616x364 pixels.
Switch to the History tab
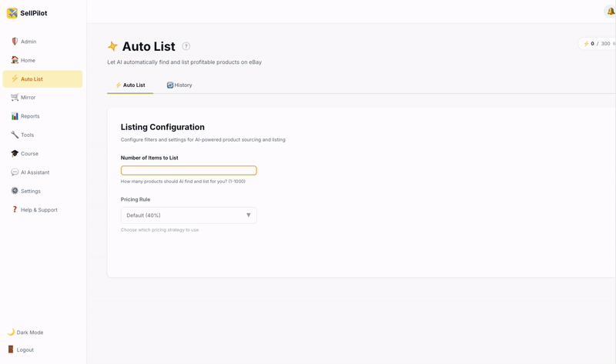point(179,85)
